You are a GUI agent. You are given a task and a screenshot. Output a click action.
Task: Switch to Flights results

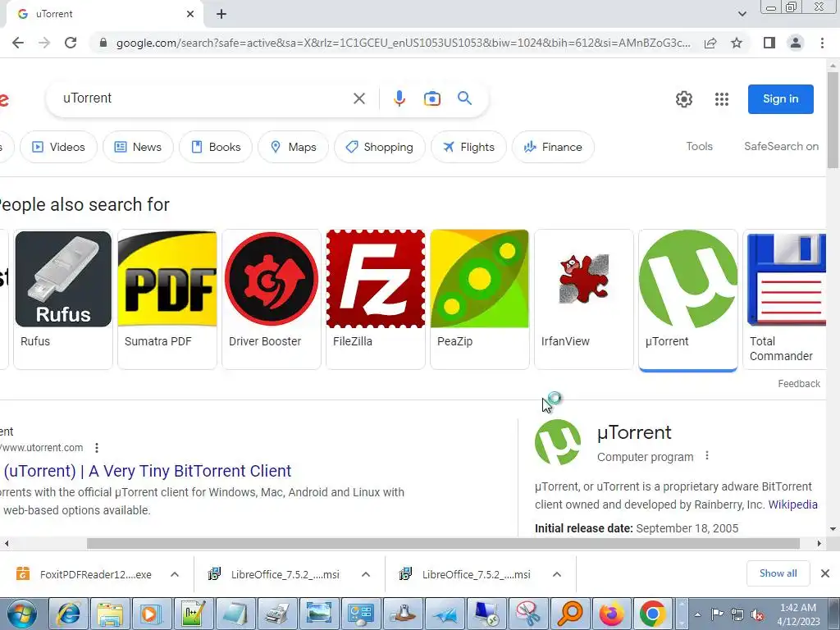tap(468, 147)
